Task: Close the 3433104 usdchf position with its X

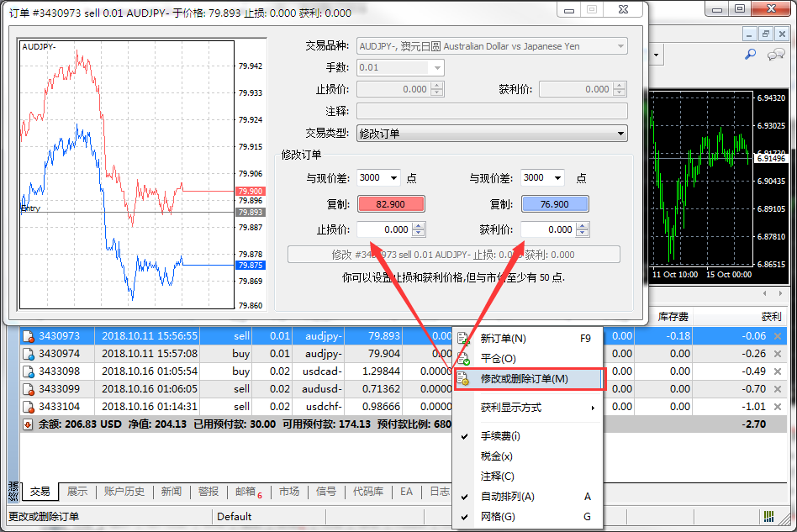Action: tap(777, 407)
